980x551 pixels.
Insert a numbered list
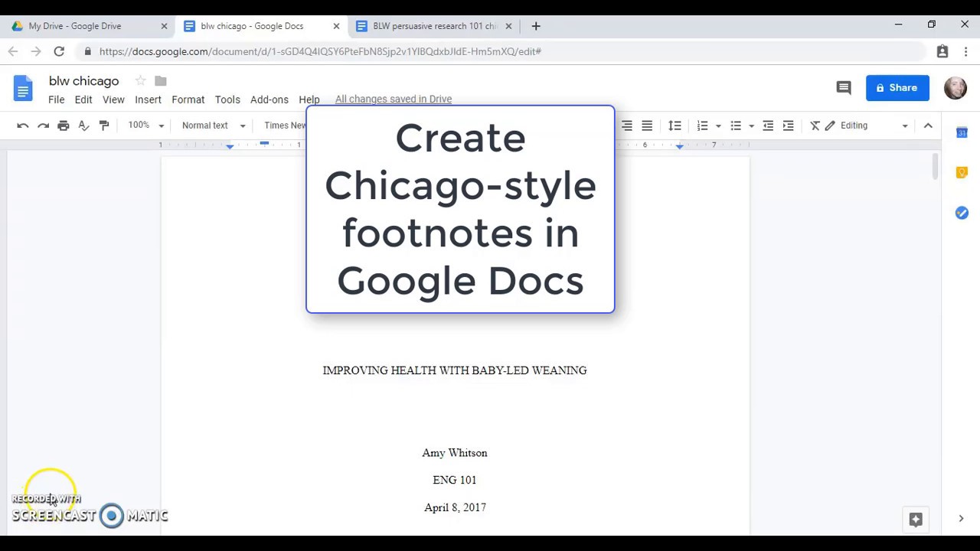point(702,126)
